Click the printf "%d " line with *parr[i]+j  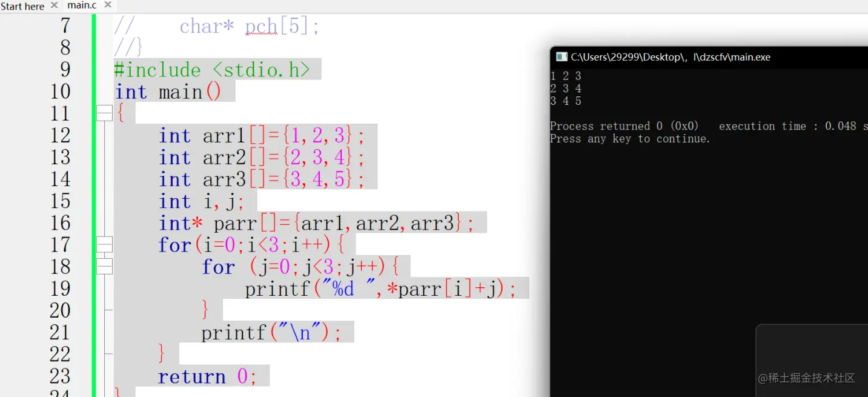coord(380,289)
